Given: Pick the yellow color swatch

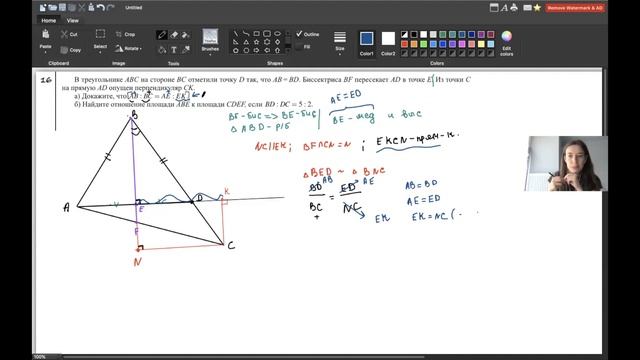Looking at the screenshot, I should 481,44.
